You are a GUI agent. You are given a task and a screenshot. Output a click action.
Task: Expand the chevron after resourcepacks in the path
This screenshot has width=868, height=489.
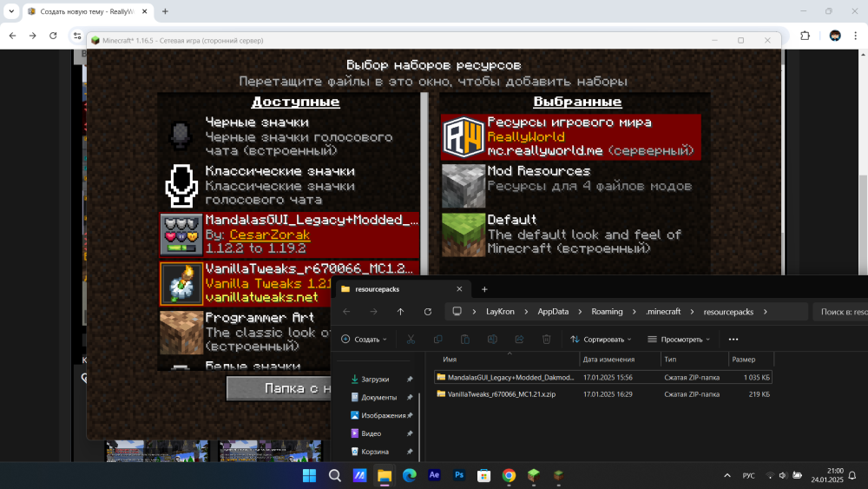765,312
